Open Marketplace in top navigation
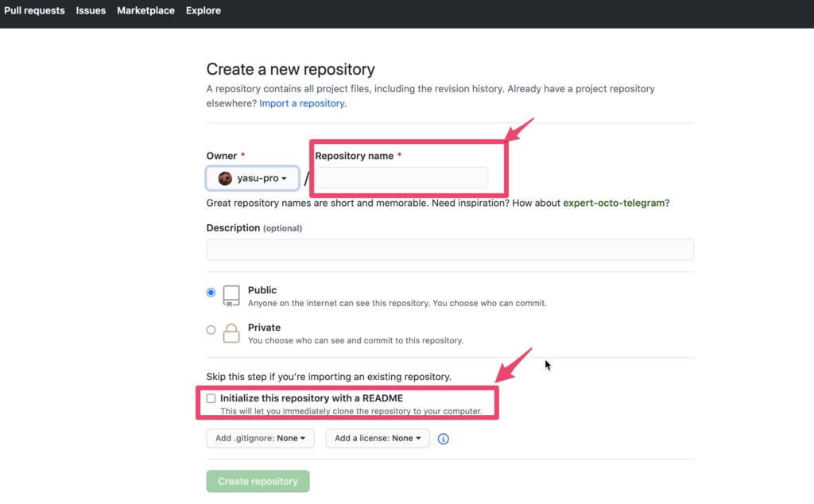The image size is (814, 504). coord(146,10)
